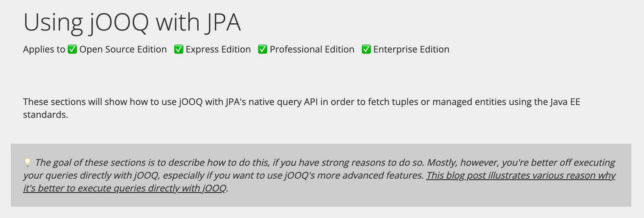Screen dimensions: 644x218
Task: Click the green checkmark beside Open Source Edition
Action: click(x=72, y=50)
